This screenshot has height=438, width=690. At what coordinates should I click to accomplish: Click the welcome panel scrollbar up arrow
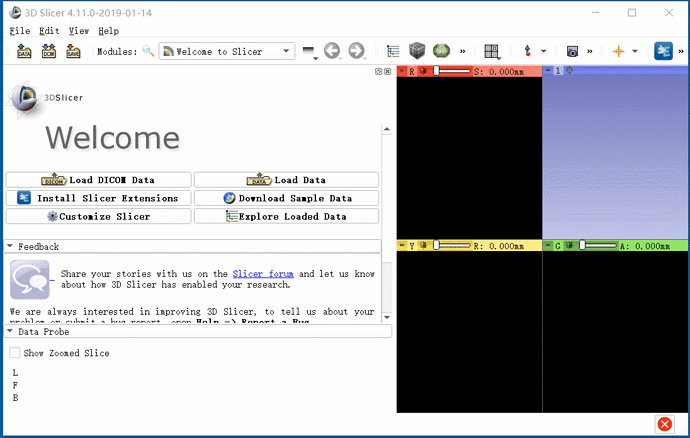coord(387,129)
